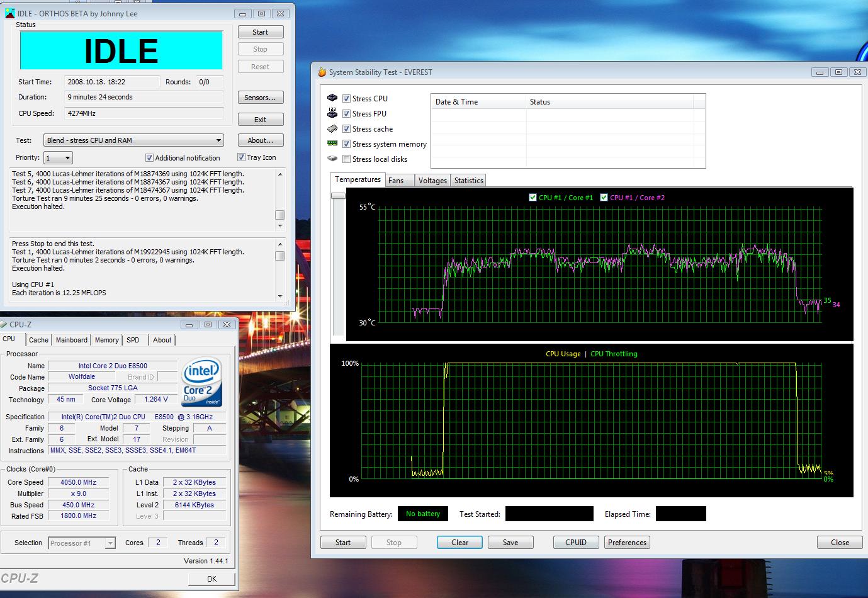The height and width of the screenshot is (598, 868).
Task: Open the Processor Selection dropdown in CPU-Z
Action: [82, 543]
